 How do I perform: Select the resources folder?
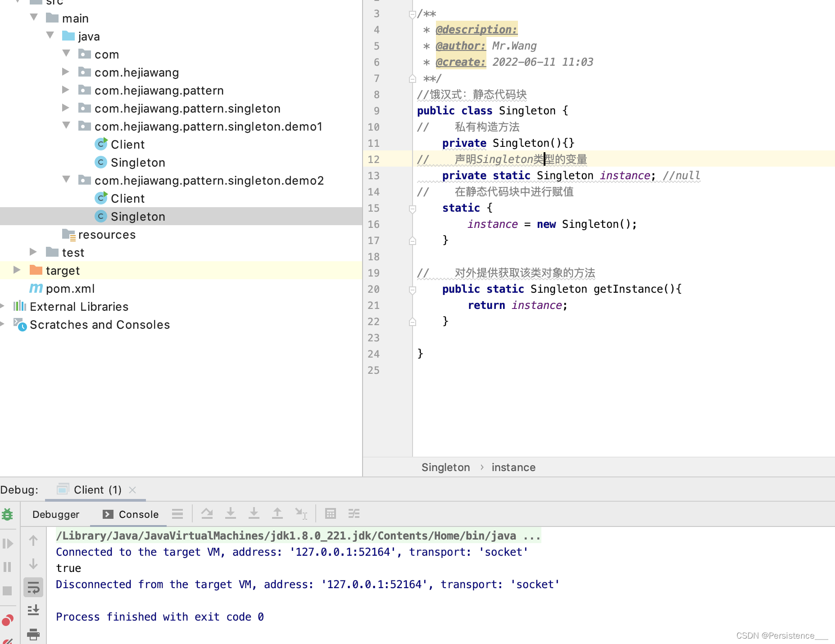[x=99, y=235]
